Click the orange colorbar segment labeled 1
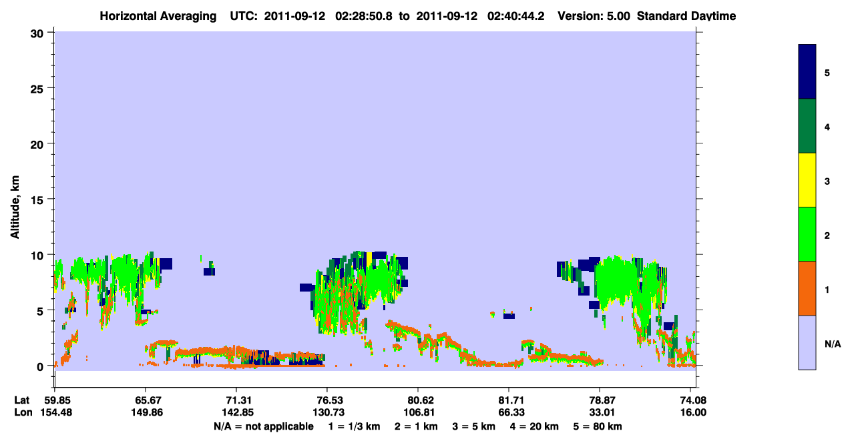The image size is (868, 445). [807, 288]
